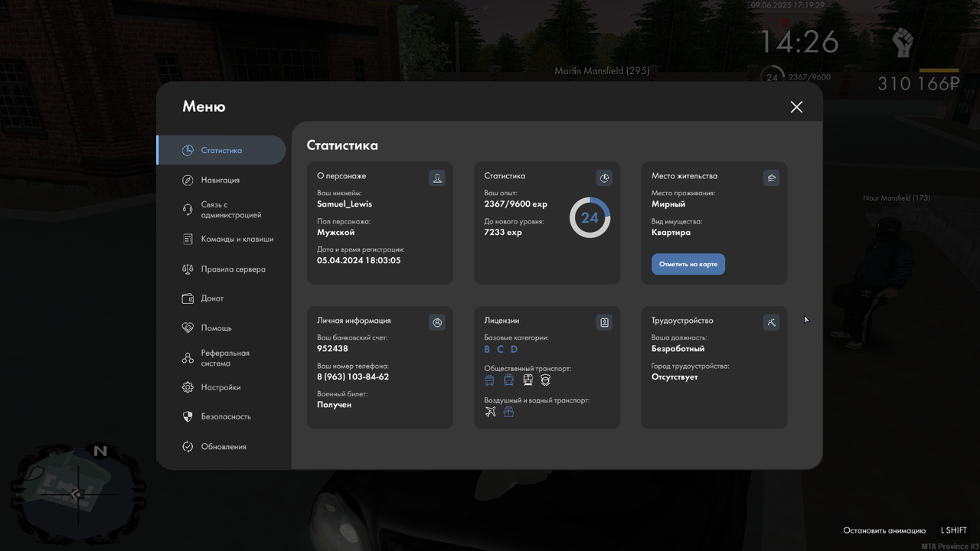
Task: Click the train license icon
Action: (528, 380)
